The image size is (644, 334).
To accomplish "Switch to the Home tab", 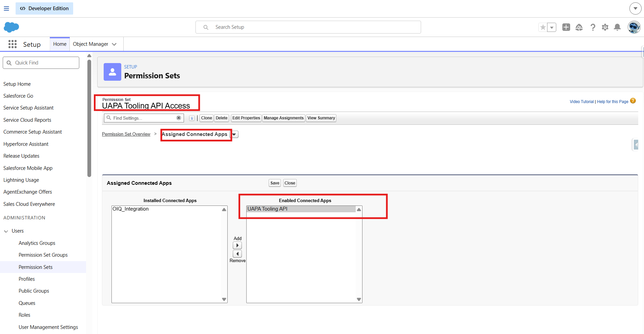I will [x=60, y=44].
